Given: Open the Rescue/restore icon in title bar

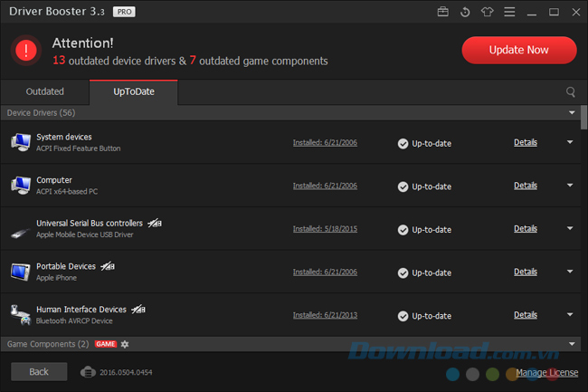Looking at the screenshot, I should point(465,12).
